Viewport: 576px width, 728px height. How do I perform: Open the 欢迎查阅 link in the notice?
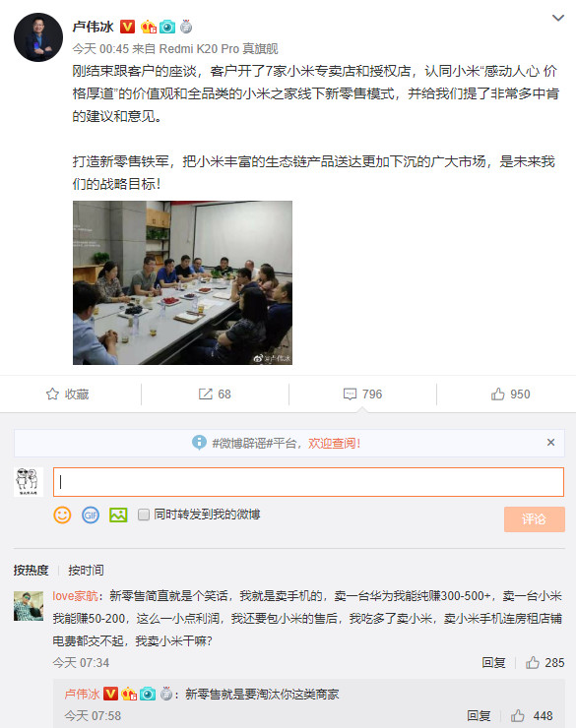pyautogui.click(x=334, y=443)
